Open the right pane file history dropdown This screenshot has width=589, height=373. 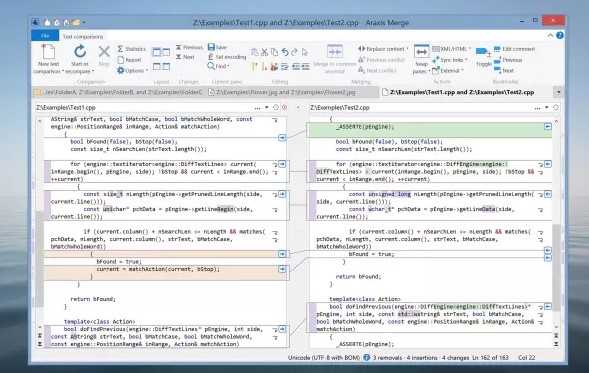pos(547,107)
